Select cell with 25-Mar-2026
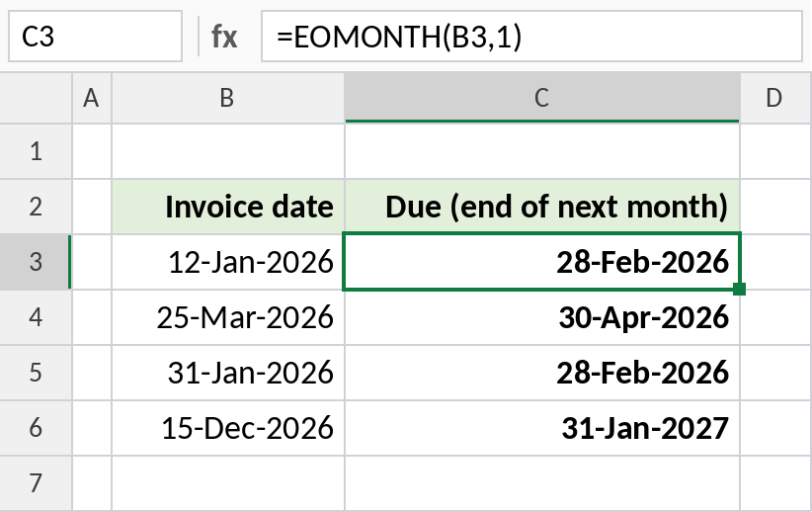Image resolution: width=812 pixels, height=512 pixels. 228,317
